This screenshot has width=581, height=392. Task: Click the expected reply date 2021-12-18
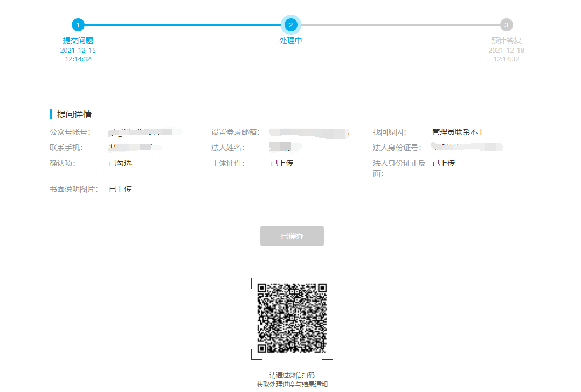pos(506,50)
